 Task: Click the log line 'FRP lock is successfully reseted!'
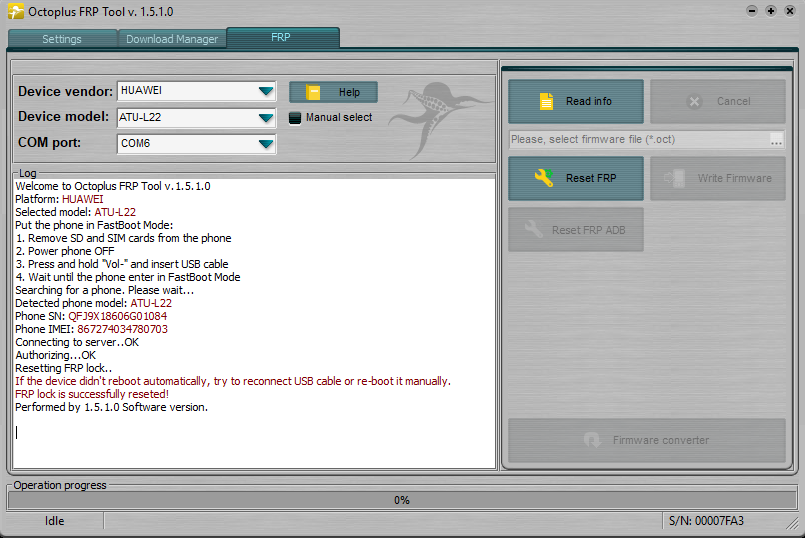tap(92, 394)
